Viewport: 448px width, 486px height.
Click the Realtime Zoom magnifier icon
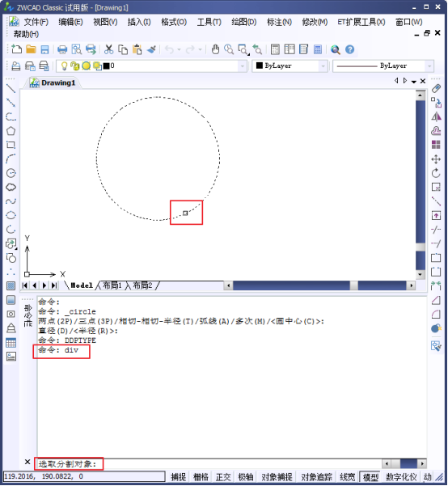coord(229,49)
